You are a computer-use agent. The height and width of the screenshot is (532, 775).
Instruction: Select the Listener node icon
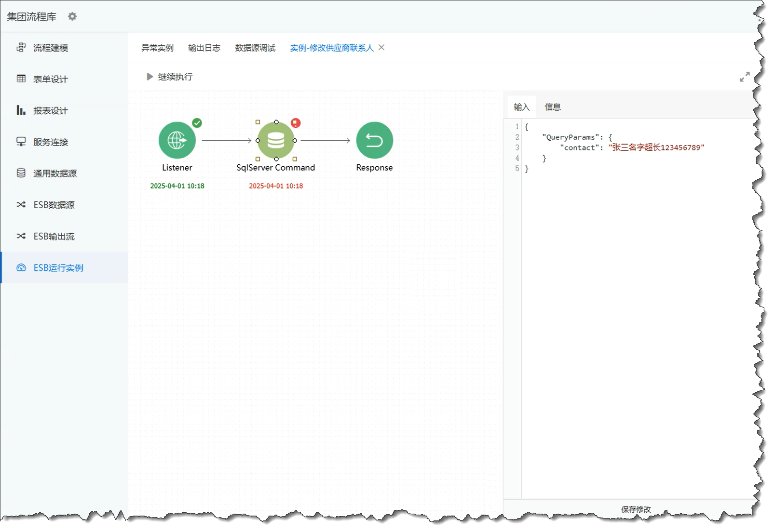[177, 140]
